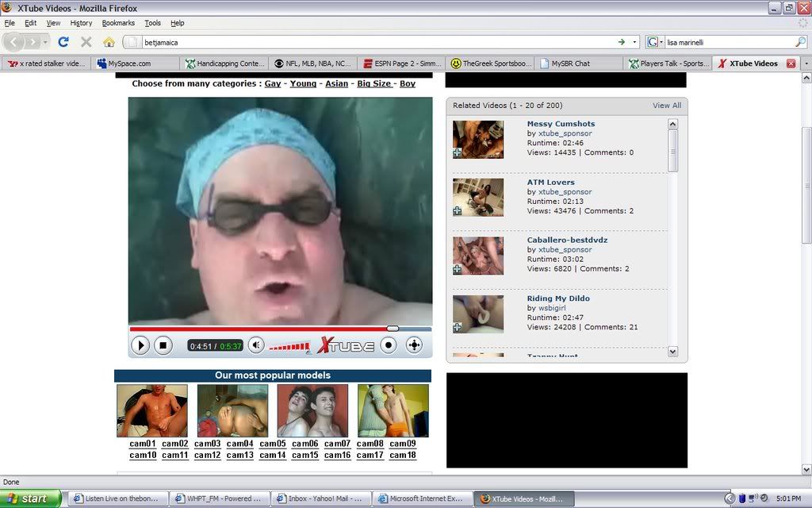Screen dimensions: 812x508
Task: Click the Related Videos list scroll-down arrow
Action: (672, 351)
